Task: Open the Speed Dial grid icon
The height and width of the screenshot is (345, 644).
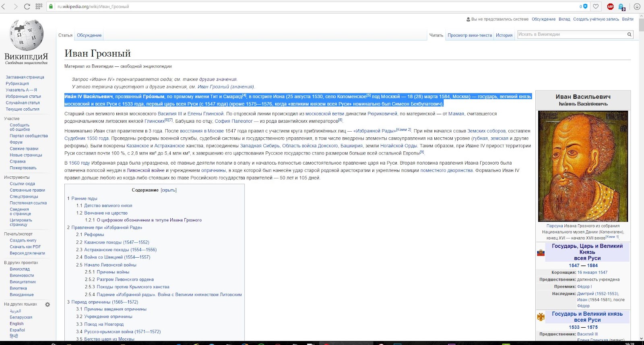Action: point(39,6)
